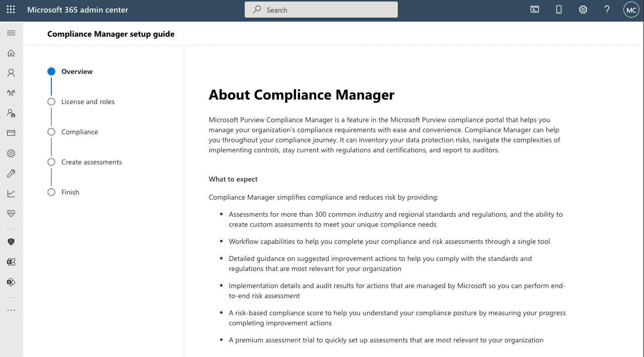644x357 pixels.
Task: Open the Help question mark
Action: pos(606,9)
